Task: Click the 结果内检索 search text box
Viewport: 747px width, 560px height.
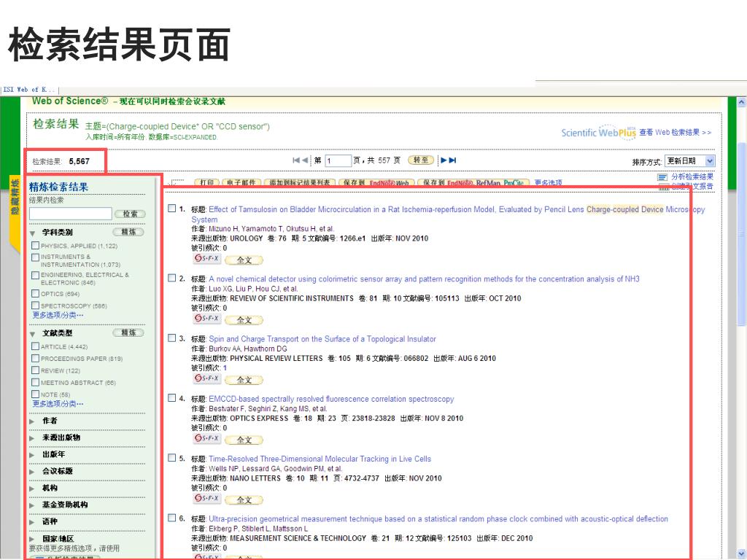Action: (x=71, y=214)
